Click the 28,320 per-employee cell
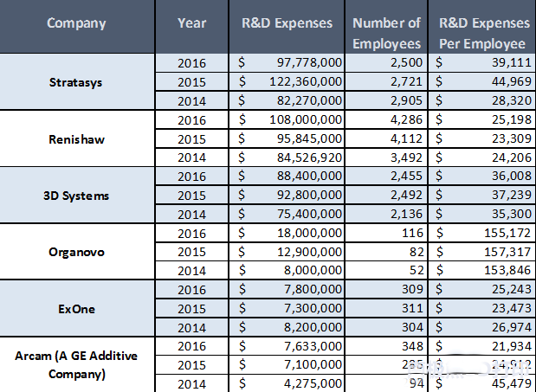Screen dimensions: 536x392 (x=482, y=100)
